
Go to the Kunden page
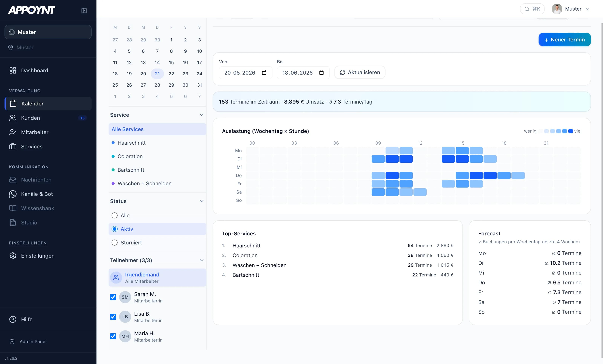(48, 118)
